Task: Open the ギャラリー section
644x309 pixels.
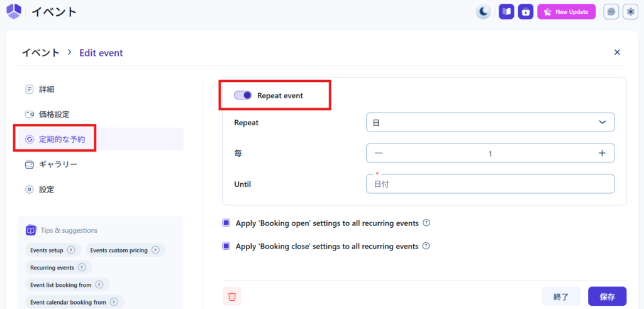Action: point(57,164)
